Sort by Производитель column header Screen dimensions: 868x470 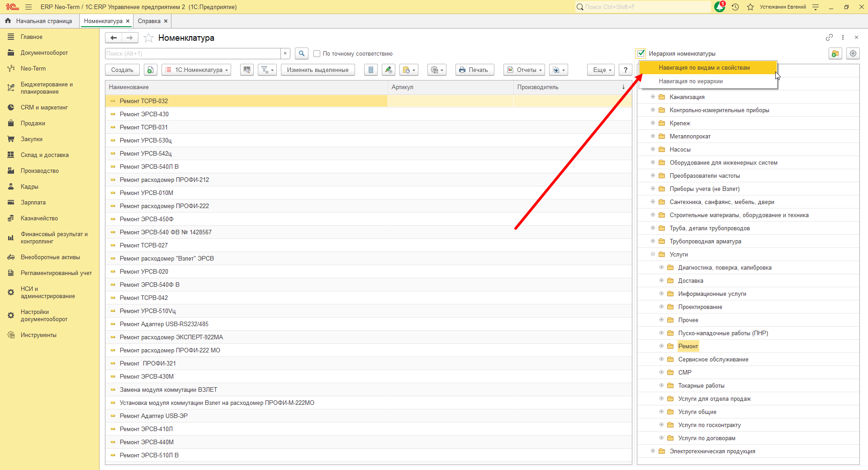(x=572, y=87)
